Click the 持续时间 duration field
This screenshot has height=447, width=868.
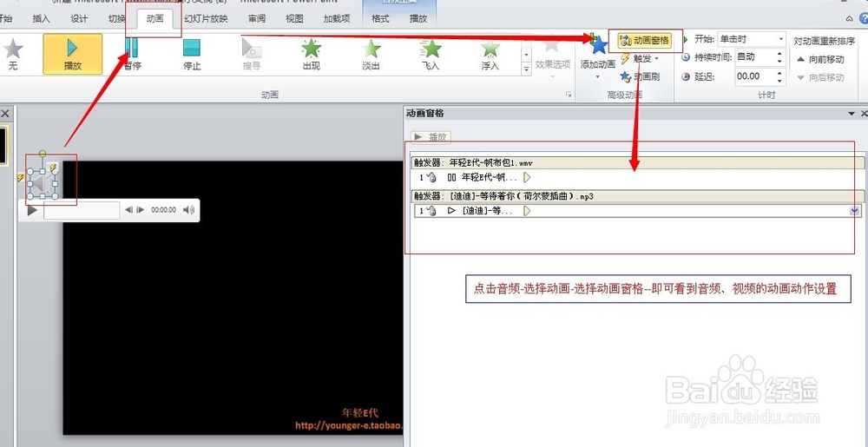click(753, 57)
